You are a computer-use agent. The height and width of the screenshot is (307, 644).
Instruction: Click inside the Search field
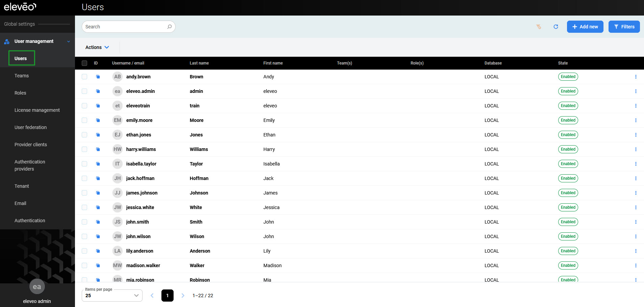[x=125, y=27]
